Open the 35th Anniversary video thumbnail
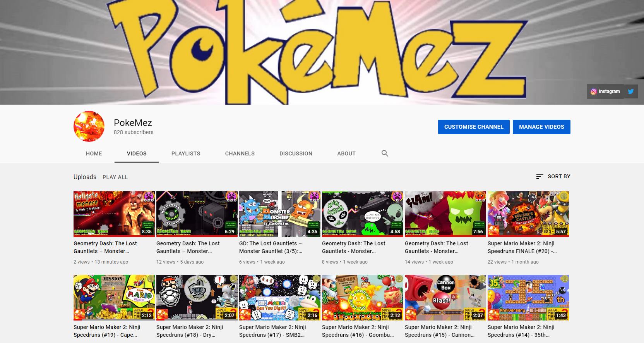Image resolution: width=644 pixels, height=343 pixels. pyautogui.click(x=528, y=298)
